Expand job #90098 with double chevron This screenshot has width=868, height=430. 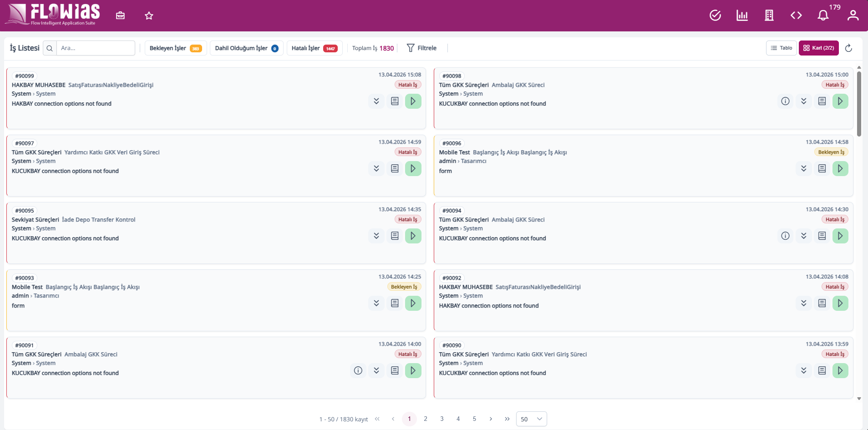(804, 101)
